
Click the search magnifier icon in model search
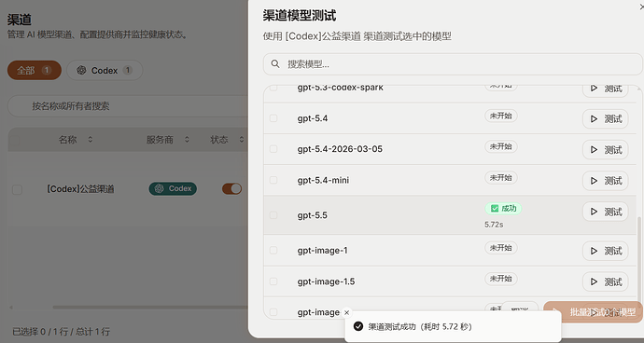(275, 64)
